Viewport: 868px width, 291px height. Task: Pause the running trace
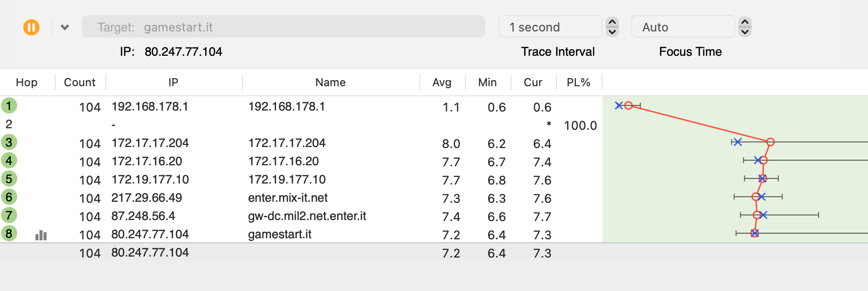point(31,27)
